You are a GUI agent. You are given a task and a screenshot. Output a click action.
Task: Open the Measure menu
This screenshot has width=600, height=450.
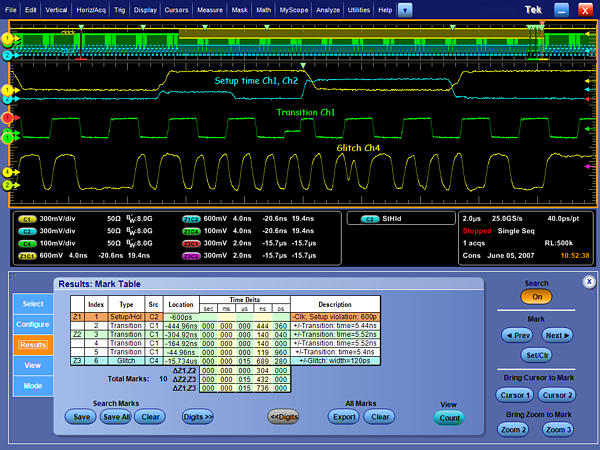208,8
